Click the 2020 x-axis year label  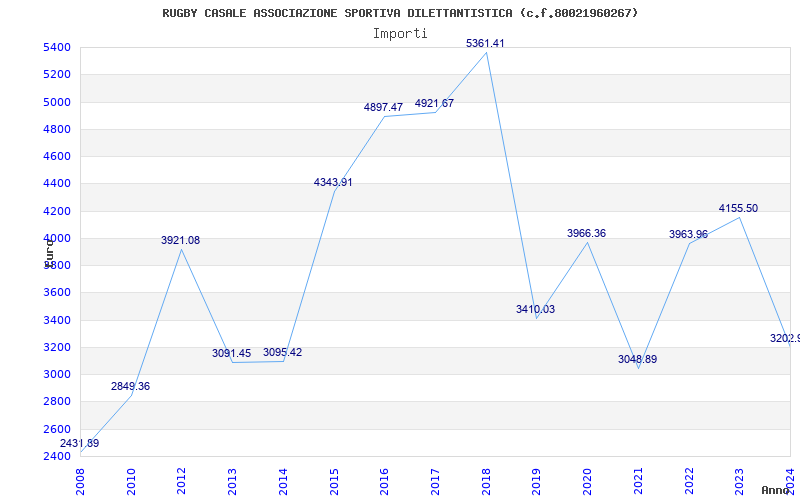click(587, 481)
